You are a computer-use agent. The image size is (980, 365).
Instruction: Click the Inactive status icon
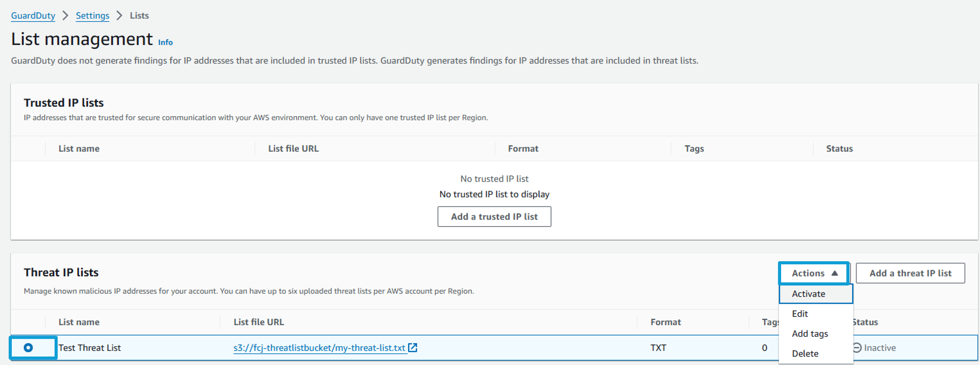(857, 347)
